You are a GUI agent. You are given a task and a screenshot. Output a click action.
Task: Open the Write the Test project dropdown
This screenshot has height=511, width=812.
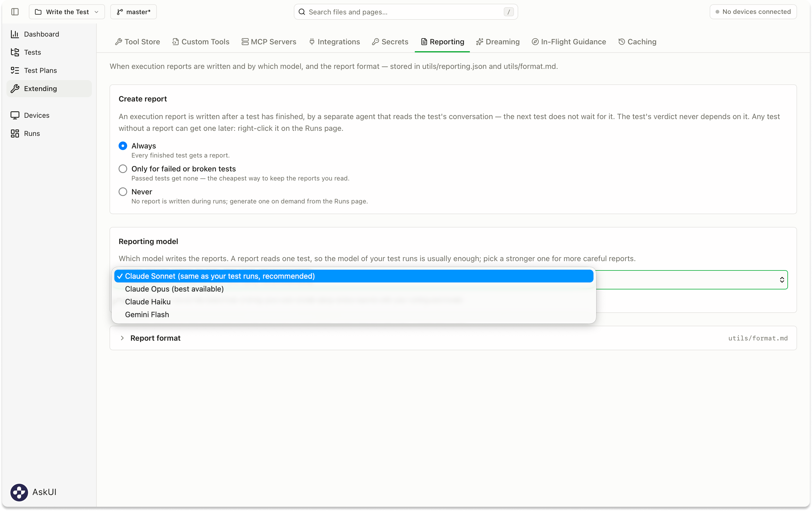coord(67,12)
